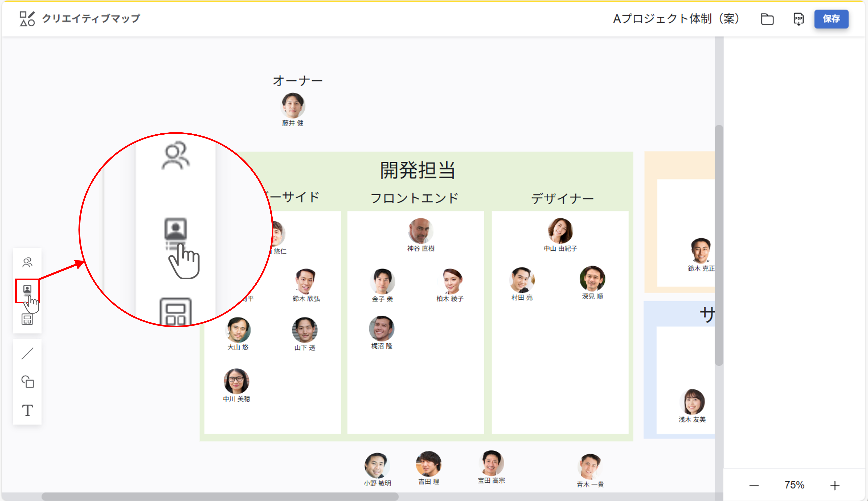Screen dimensions: 868x501
Task: Click the 開発担当 section heading
Action: coord(417,171)
